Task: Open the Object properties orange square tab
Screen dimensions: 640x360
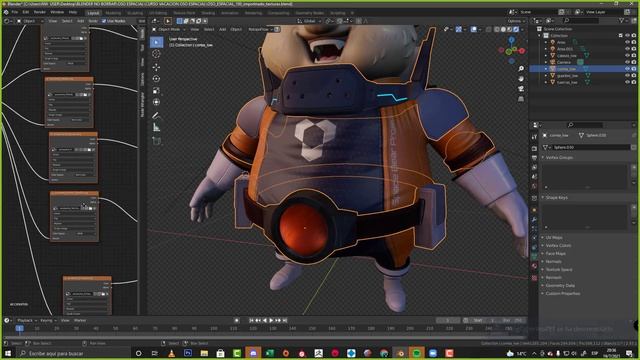Action: [534, 209]
